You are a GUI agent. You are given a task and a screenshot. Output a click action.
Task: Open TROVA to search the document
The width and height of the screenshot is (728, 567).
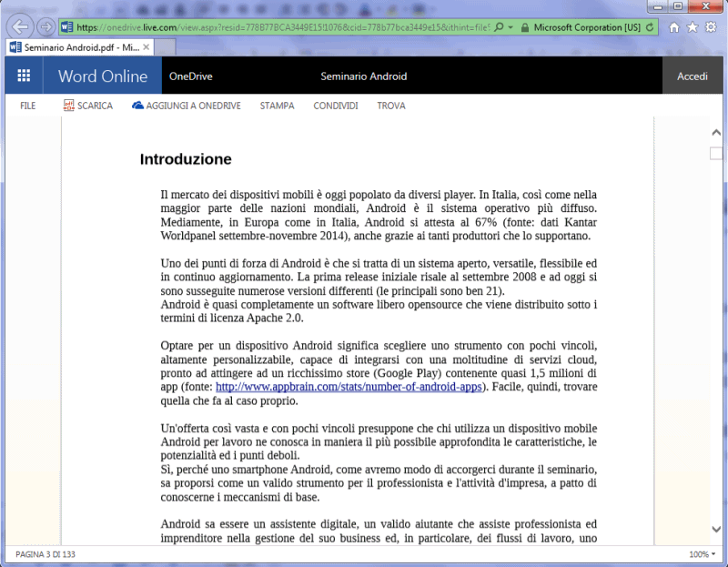[391, 106]
